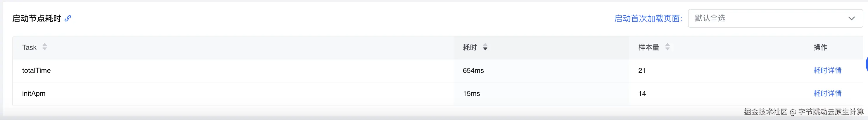Click the Task column header text
This screenshot has height=120, width=868.
tap(29, 47)
